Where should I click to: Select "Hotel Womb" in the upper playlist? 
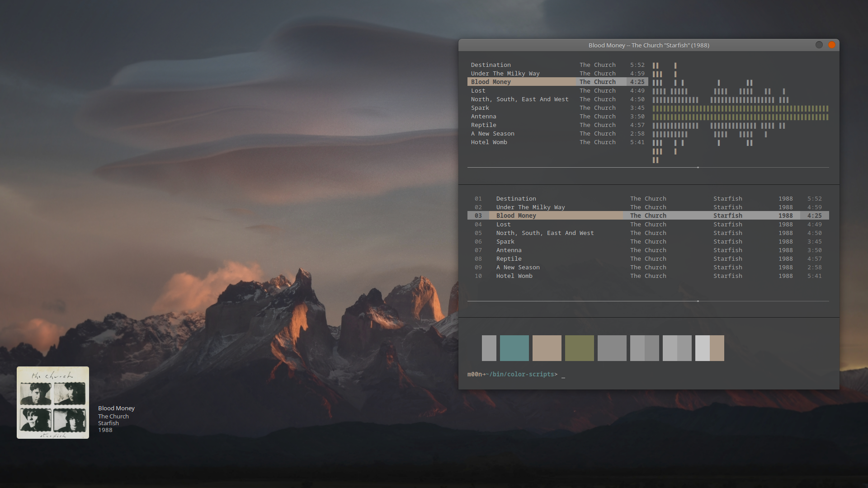(x=489, y=142)
